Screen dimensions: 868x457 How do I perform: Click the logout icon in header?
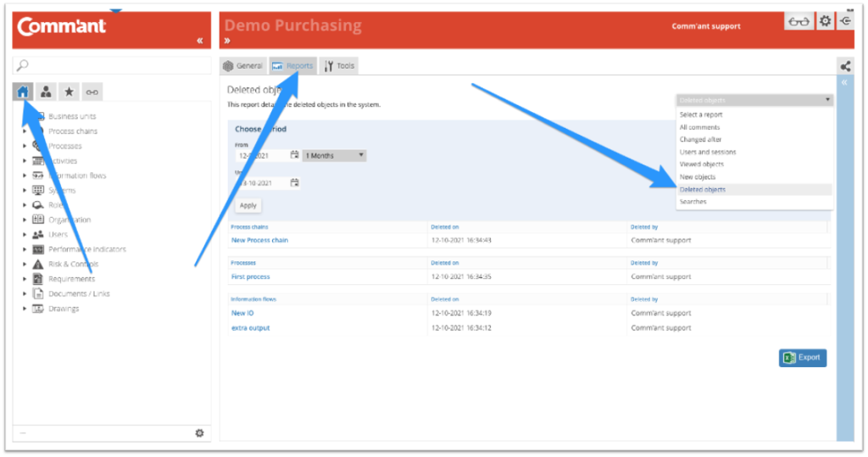point(846,23)
